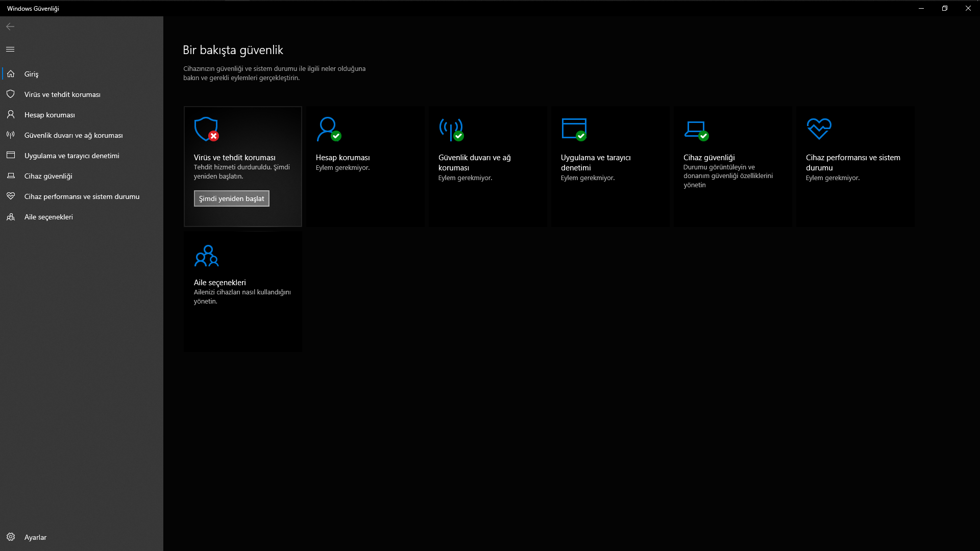
Task: Click the shield icon with red error badge
Action: 207,129
